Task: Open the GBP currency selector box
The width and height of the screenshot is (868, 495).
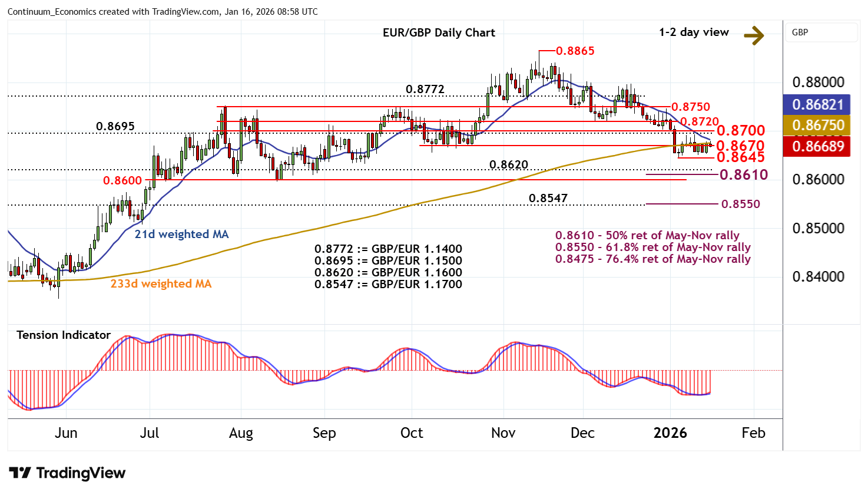Action: click(820, 32)
